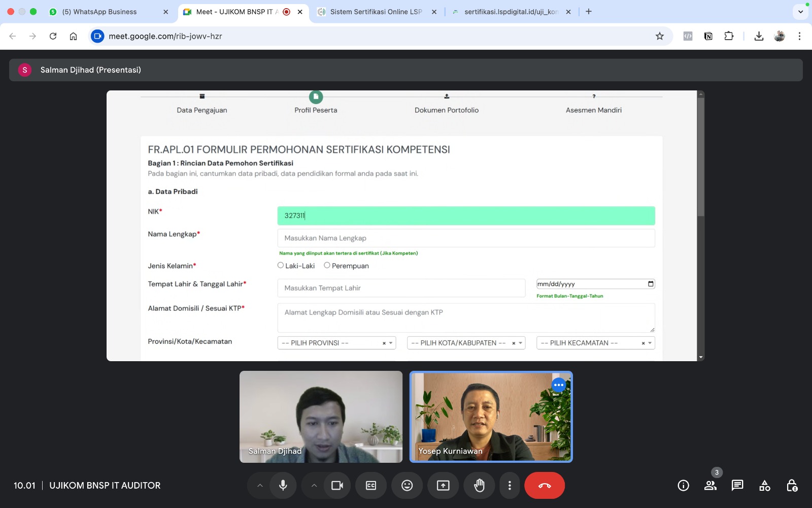Screen dimensions: 812x508
Task: Leave the call with the red button
Action: [545, 485]
